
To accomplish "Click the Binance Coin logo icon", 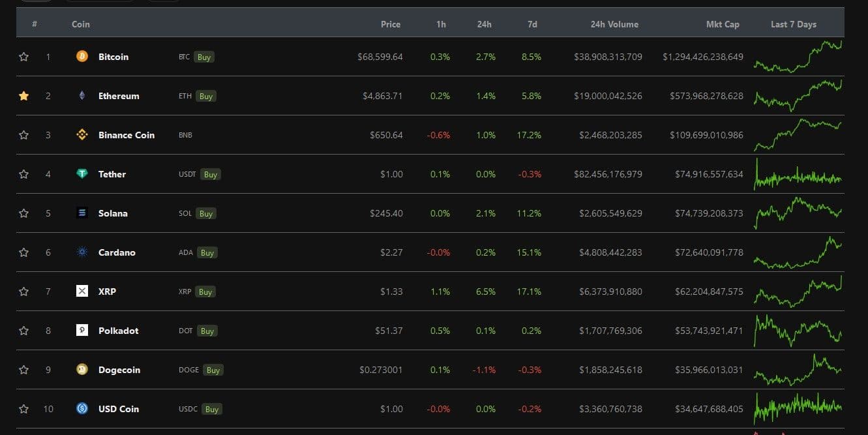I will click(82, 135).
